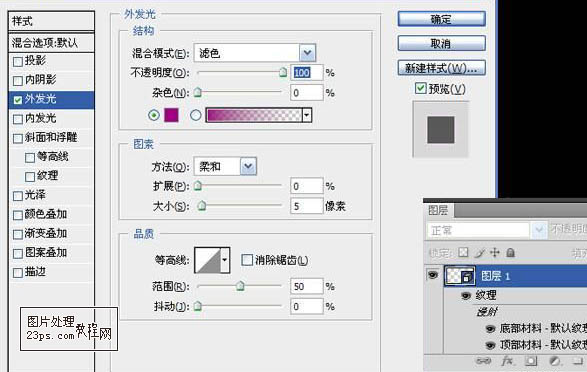587x372 pixels.
Task: Click the 确定 OK button
Action: coord(441,19)
